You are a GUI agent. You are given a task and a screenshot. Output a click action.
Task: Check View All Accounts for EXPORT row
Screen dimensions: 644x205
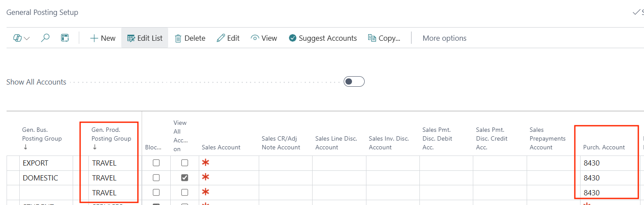[x=185, y=163]
